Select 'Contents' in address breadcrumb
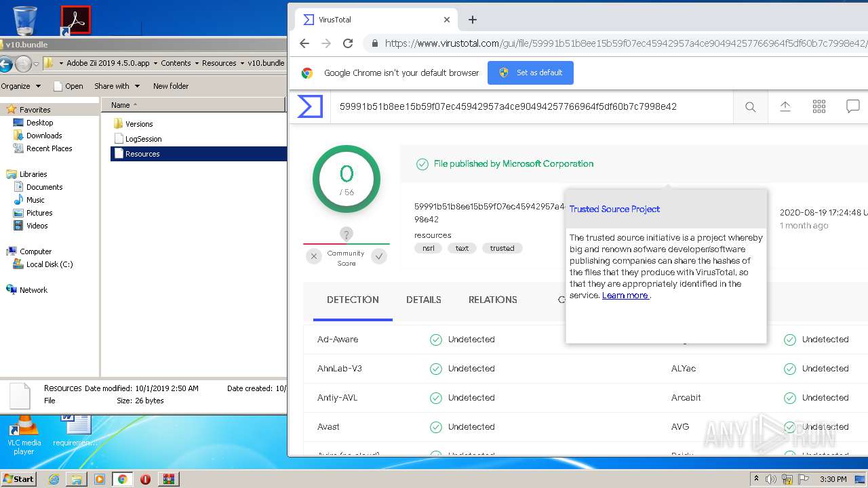The width and height of the screenshot is (868, 488). [176, 63]
